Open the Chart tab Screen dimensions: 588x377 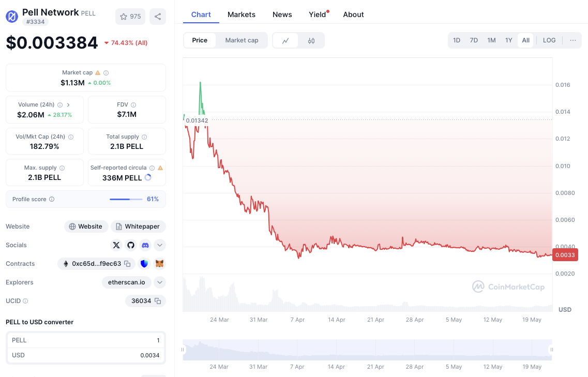(201, 14)
